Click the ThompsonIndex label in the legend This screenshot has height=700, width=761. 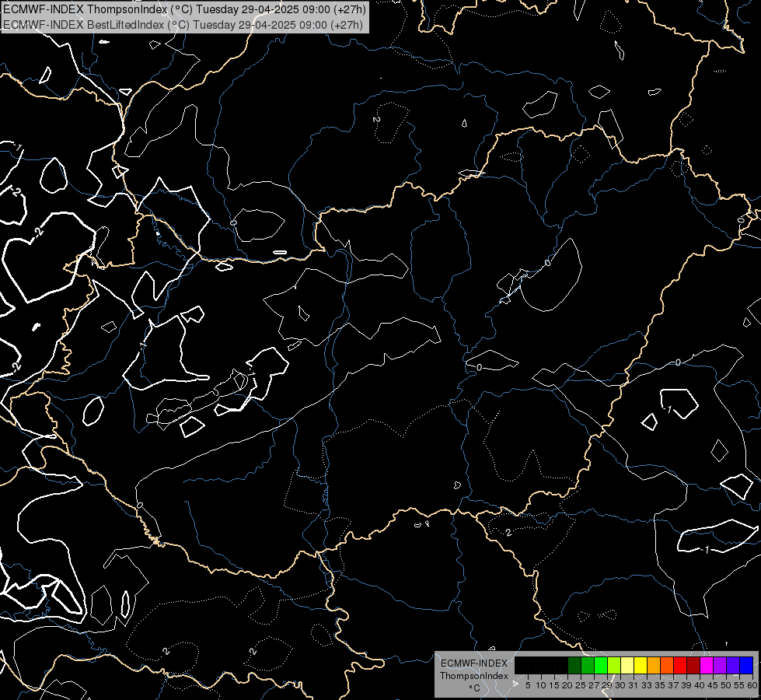[x=474, y=676]
